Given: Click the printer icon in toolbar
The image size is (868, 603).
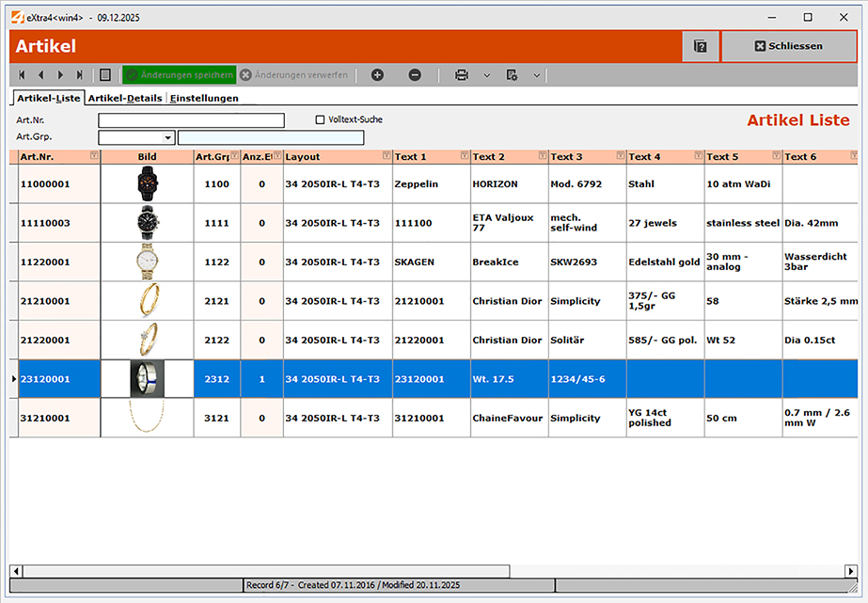Looking at the screenshot, I should (x=462, y=75).
